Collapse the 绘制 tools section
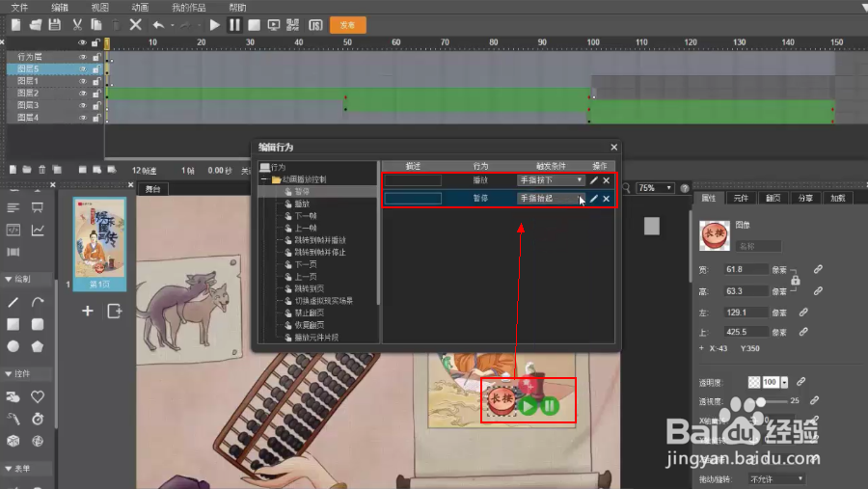This screenshot has height=489, width=868. [x=9, y=279]
